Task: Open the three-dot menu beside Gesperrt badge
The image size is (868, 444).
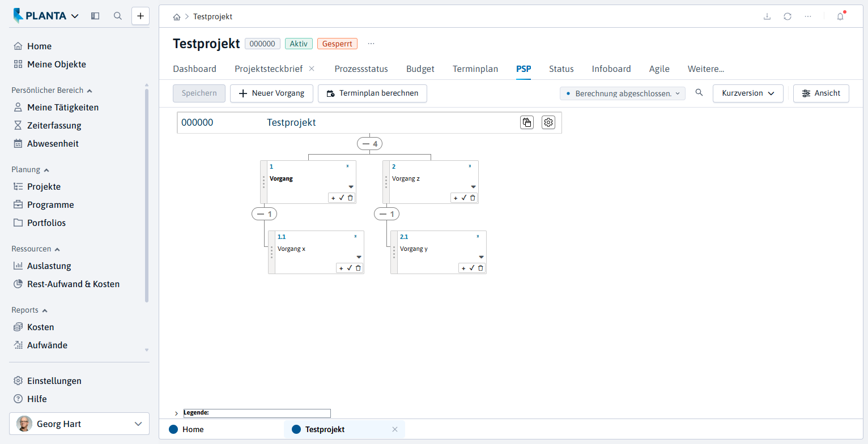Action: (371, 44)
